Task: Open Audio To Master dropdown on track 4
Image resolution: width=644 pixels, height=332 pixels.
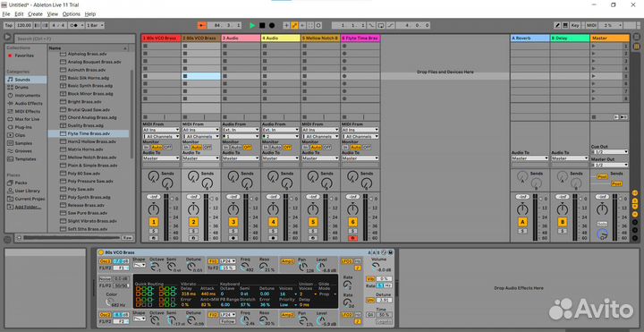Action: pos(281,158)
